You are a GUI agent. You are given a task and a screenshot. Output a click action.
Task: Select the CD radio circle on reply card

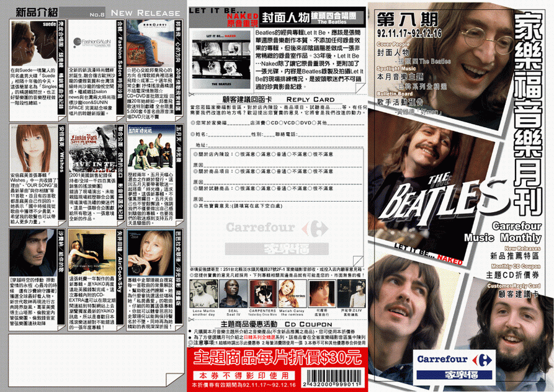pos(269,123)
